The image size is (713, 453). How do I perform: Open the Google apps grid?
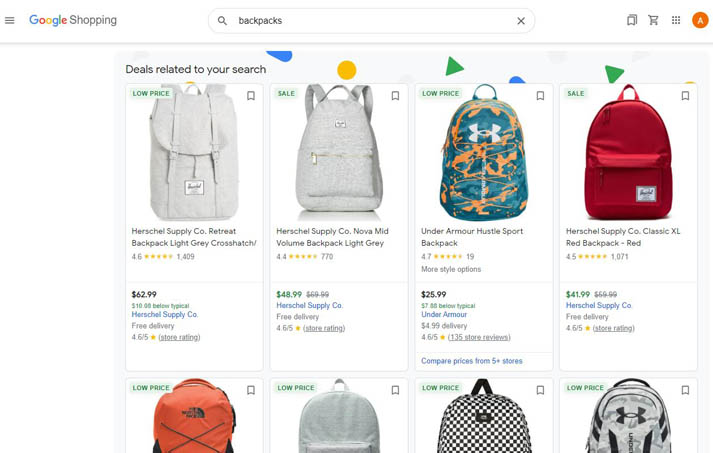(x=676, y=20)
